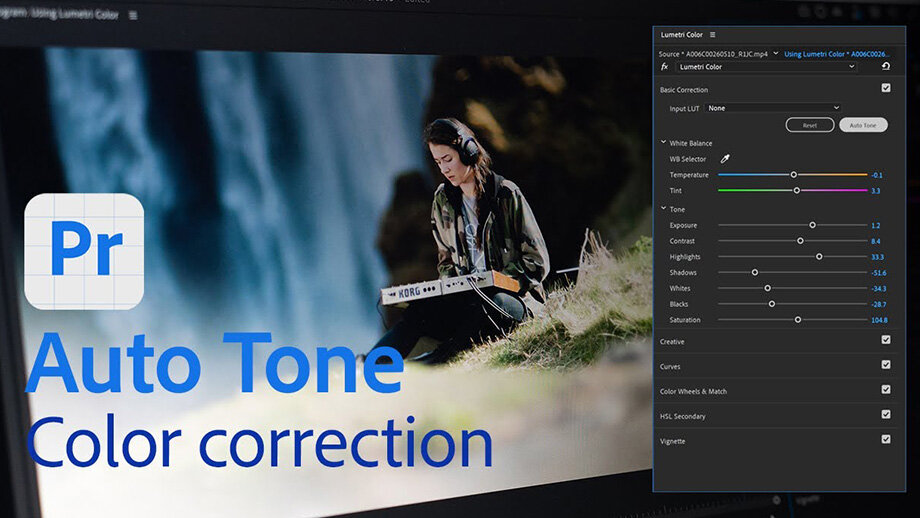Click the Shadows value -51.6
The height and width of the screenshot is (518, 920).
(x=878, y=273)
